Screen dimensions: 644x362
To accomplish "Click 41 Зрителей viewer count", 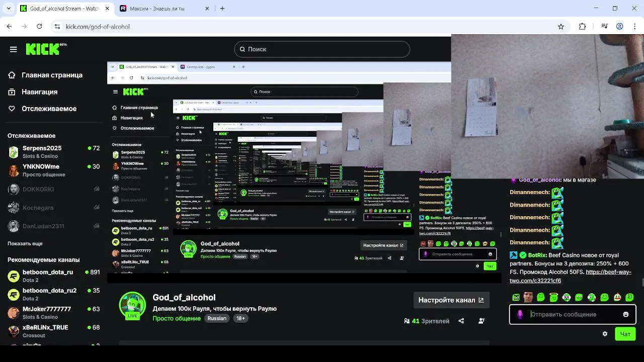I will click(x=427, y=321).
